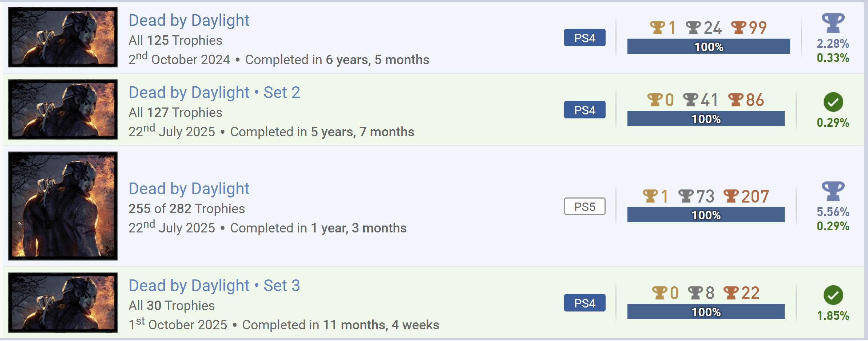Click green completion checkmark for Set 2
Viewport: 868px width, 341px height.
point(833,102)
